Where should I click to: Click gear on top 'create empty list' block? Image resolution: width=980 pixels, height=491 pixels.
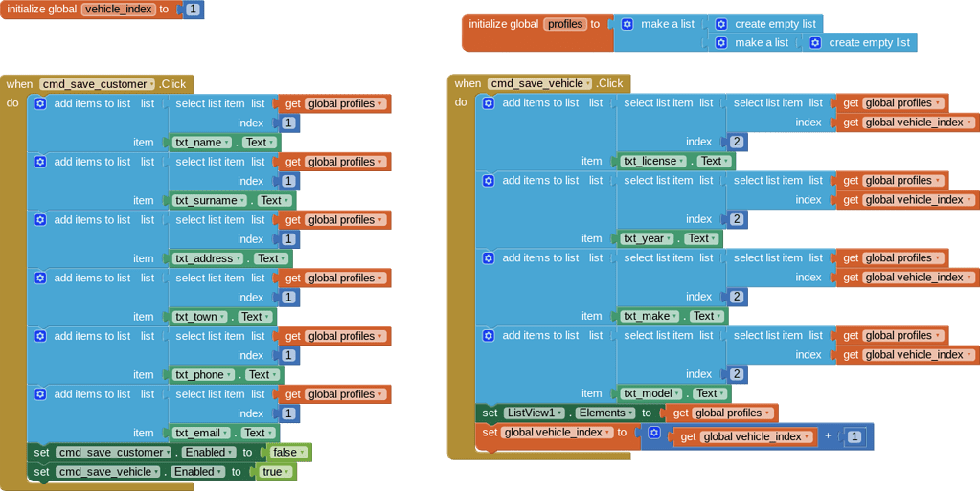[721, 24]
